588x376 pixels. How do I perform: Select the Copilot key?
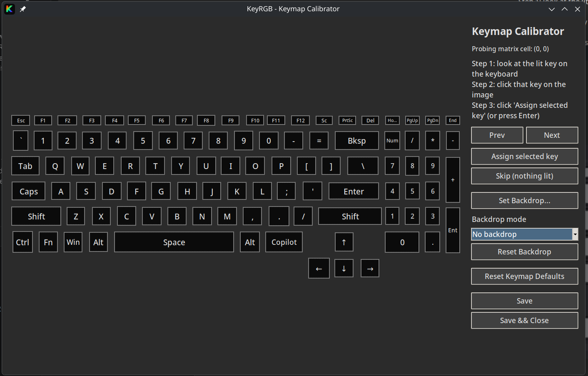coord(284,242)
